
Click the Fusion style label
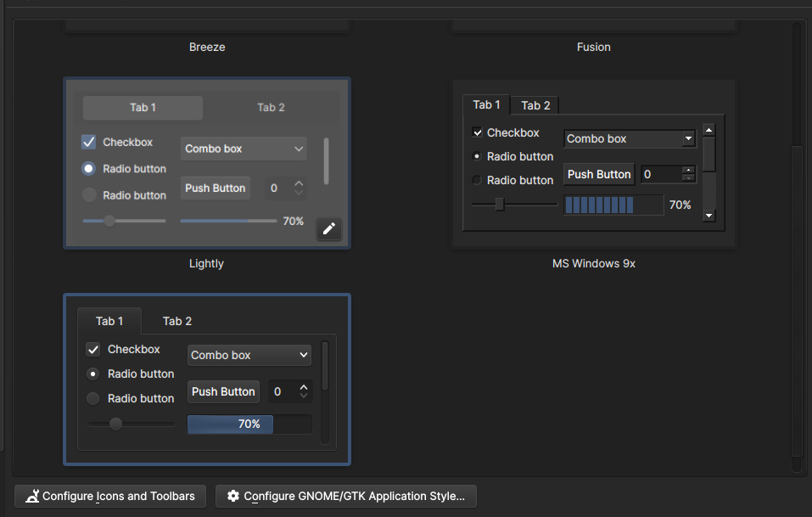(x=593, y=48)
